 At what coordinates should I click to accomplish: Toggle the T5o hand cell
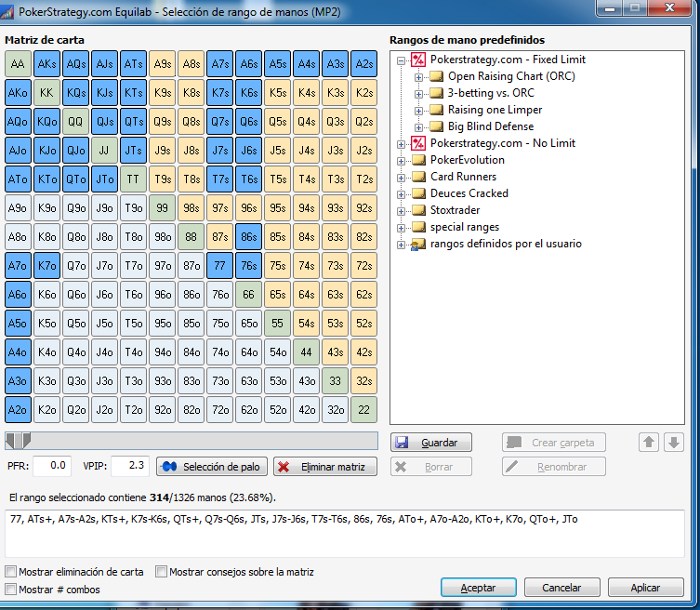click(133, 324)
